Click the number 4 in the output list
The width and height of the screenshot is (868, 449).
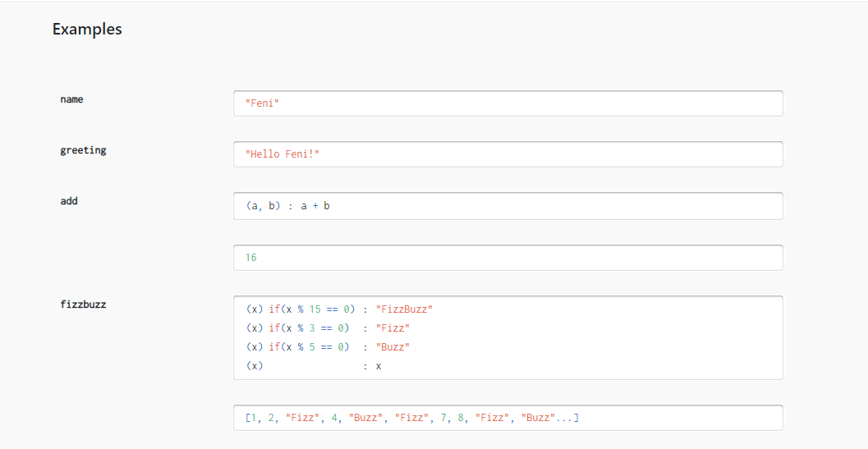[x=335, y=419]
